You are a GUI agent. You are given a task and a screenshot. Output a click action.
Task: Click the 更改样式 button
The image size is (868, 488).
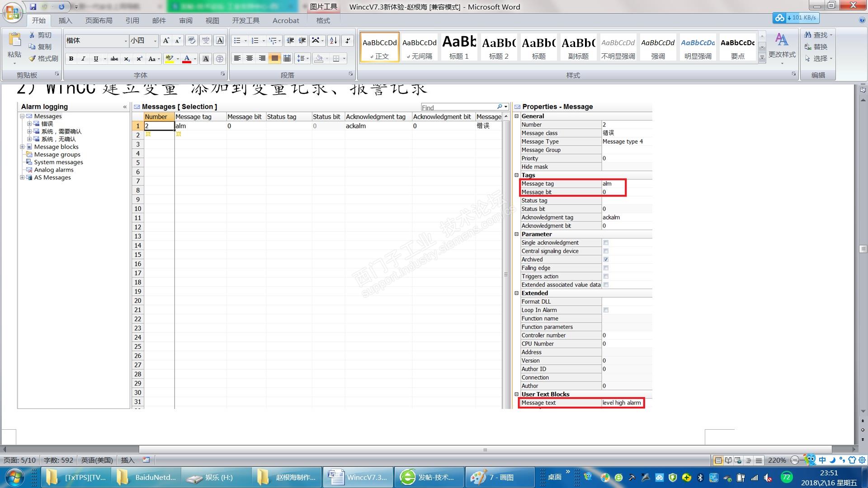tap(782, 47)
